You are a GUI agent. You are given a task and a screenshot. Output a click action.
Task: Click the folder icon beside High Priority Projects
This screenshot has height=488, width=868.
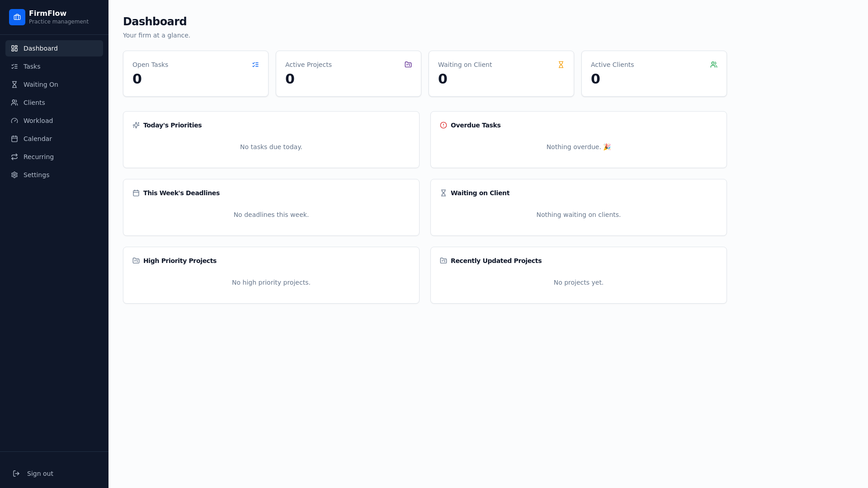pos(136,261)
